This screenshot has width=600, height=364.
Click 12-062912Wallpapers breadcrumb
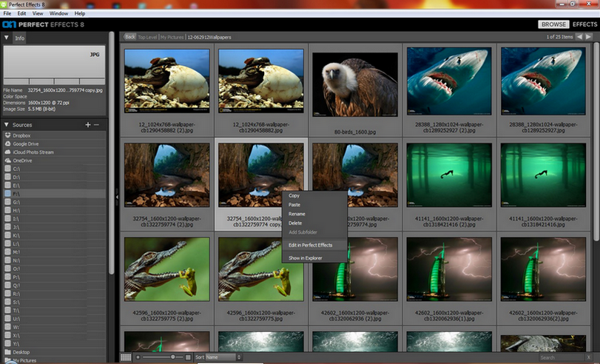(x=209, y=37)
